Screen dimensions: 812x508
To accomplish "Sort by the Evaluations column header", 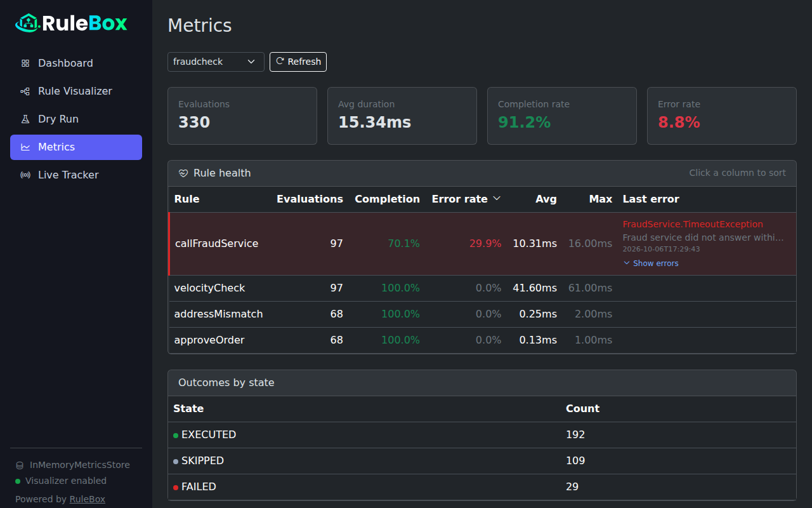I will (310, 199).
